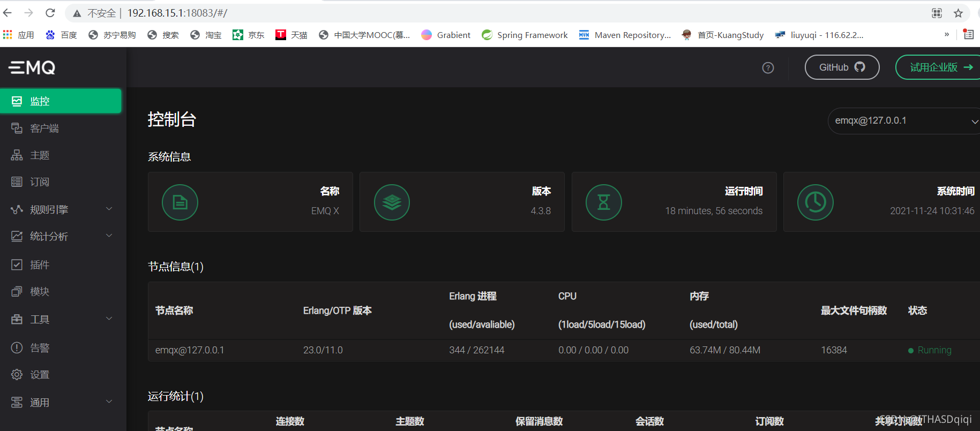Click the 订阅 list icon
This screenshot has height=431, width=980.
point(17,182)
